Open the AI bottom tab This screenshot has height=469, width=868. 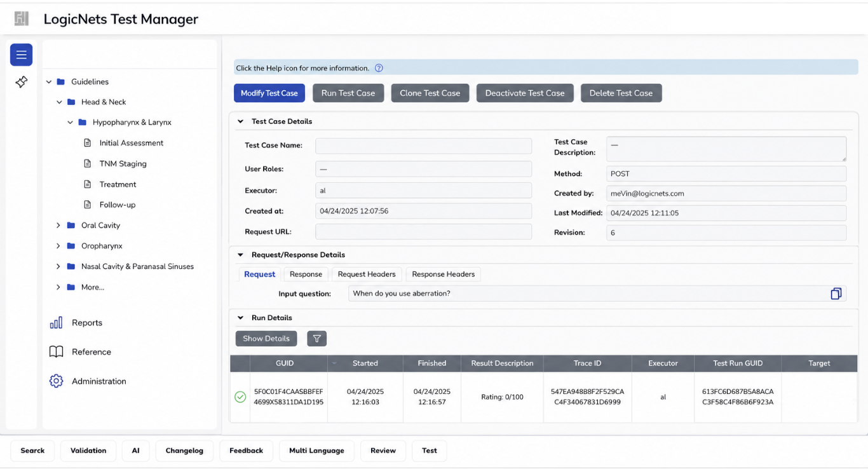135,451
